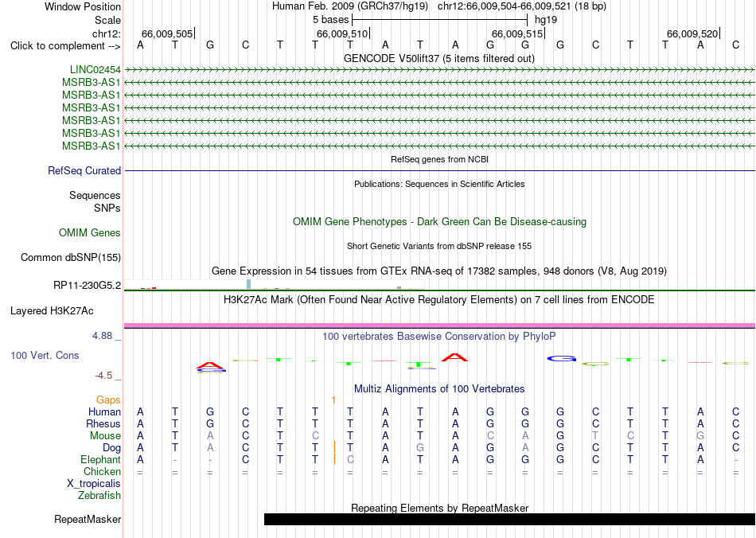Open the OMIM Genes track label
Screen dimensions: 756x538
click(x=90, y=233)
